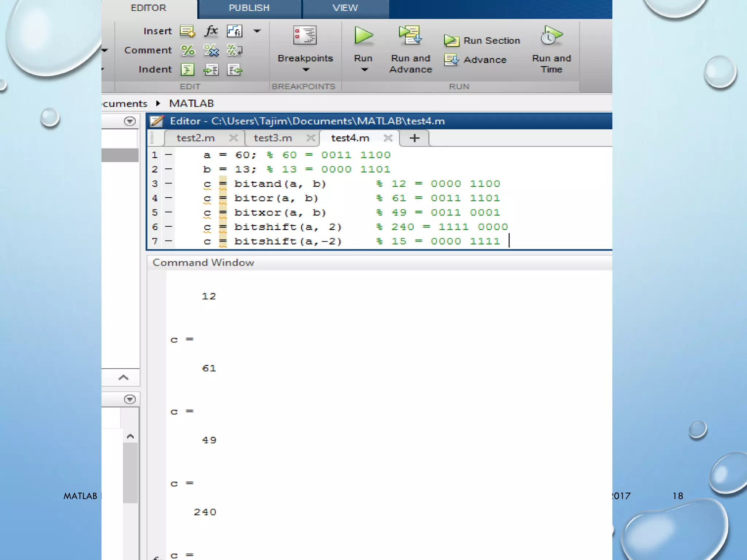Click the highlighted equals warning on line 3
Image resolution: width=747 pixels, height=560 pixels.
coord(223,184)
